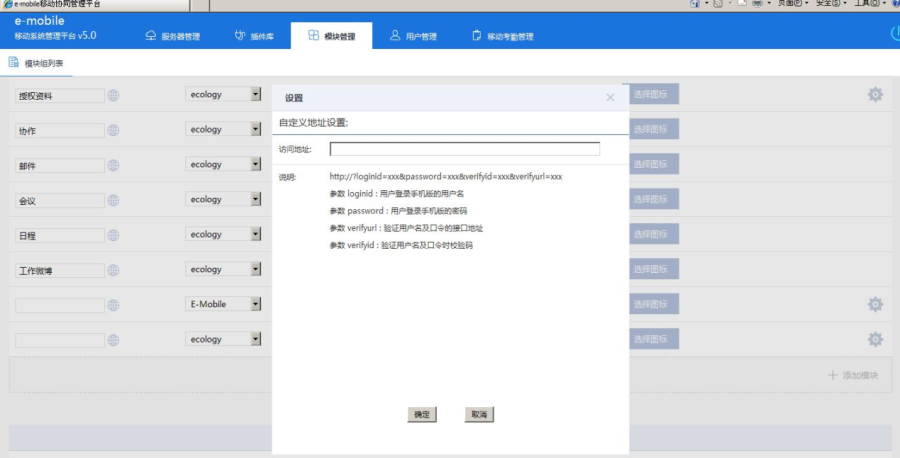The width and height of the screenshot is (900, 458).
Task: Switch to the 服务器管理 tab
Action: coord(172,37)
